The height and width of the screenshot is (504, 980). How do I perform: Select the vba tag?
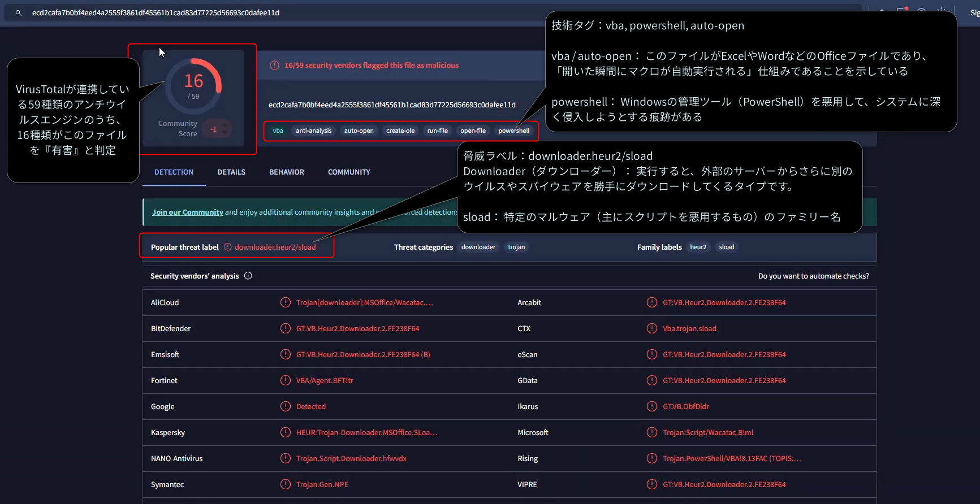pos(278,131)
